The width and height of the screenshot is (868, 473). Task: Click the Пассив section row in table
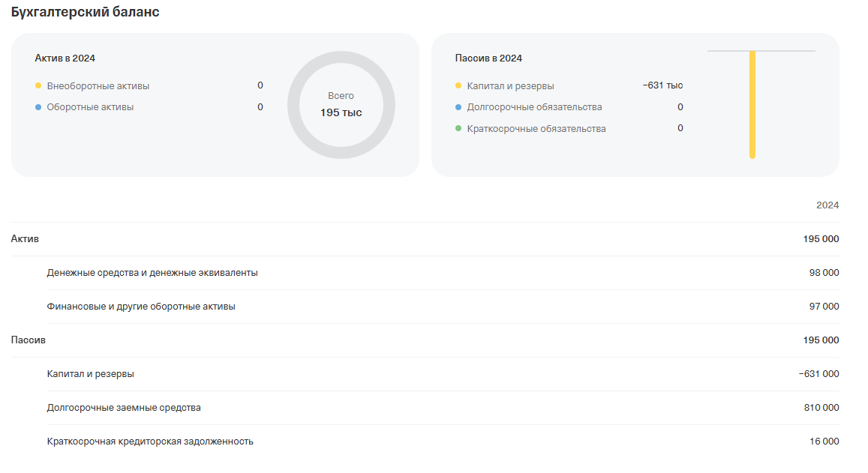[x=29, y=340]
